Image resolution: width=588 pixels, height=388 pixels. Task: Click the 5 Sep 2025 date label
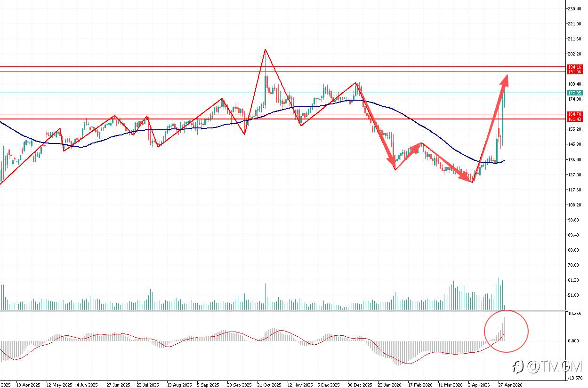[x=209, y=385]
